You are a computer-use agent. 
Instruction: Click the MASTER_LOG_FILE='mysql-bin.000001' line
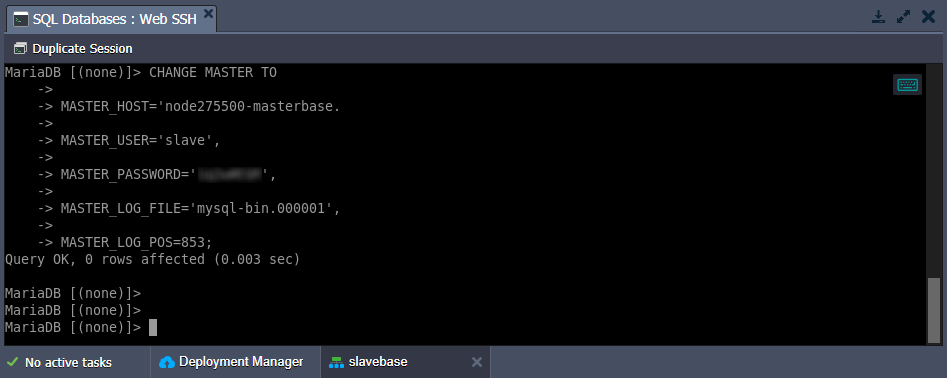(x=201, y=208)
